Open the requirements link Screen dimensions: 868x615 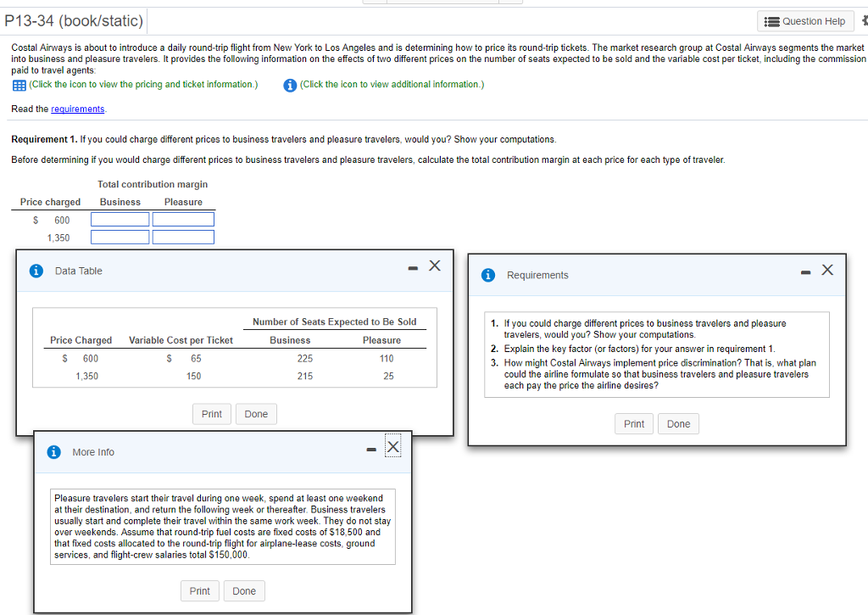point(78,109)
